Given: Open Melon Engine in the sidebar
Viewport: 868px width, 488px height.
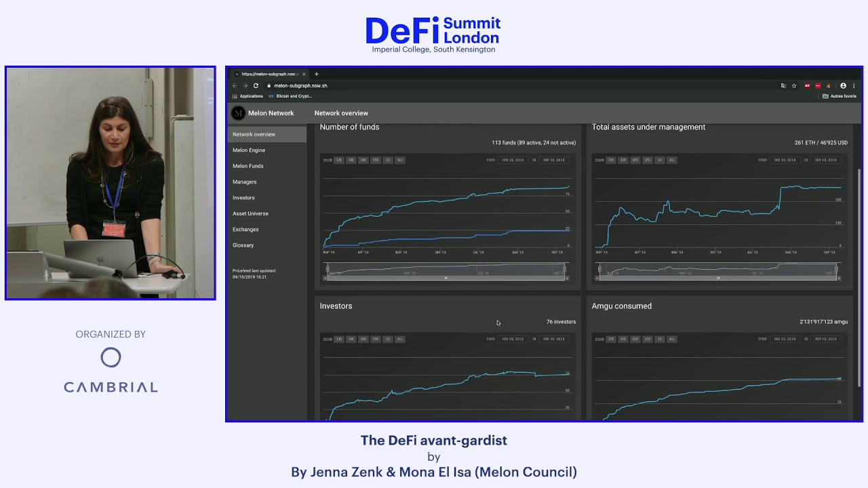Looking at the screenshot, I should tap(267, 150).
